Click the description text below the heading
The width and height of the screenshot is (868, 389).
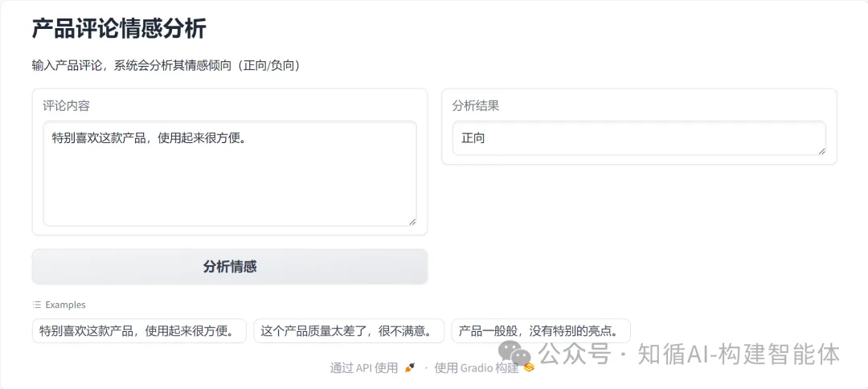[166, 65]
